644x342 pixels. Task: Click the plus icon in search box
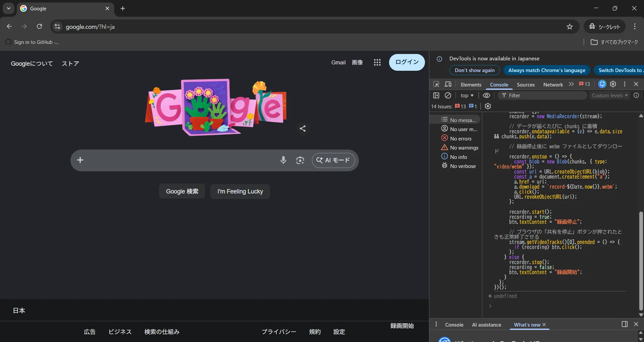[x=80, y=160]
